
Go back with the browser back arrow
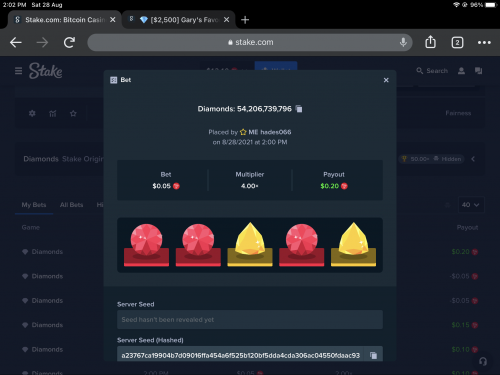[16, 42]
